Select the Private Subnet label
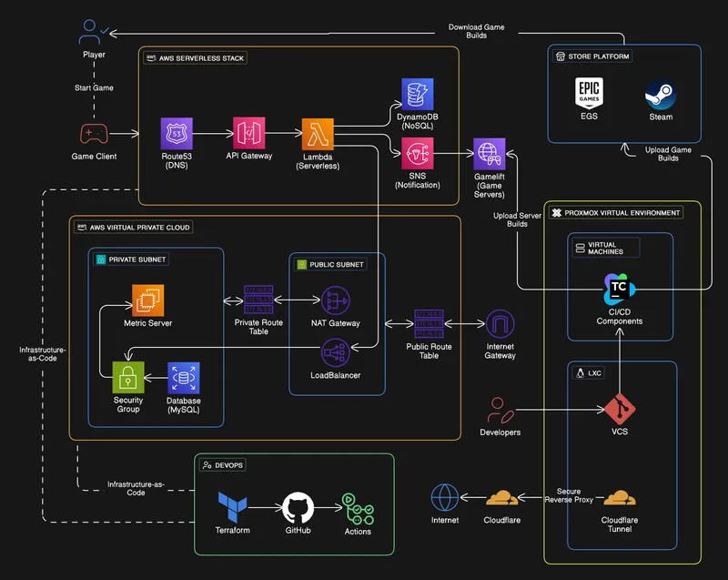Viewport: 728px width, 580px height. point(131,259)
